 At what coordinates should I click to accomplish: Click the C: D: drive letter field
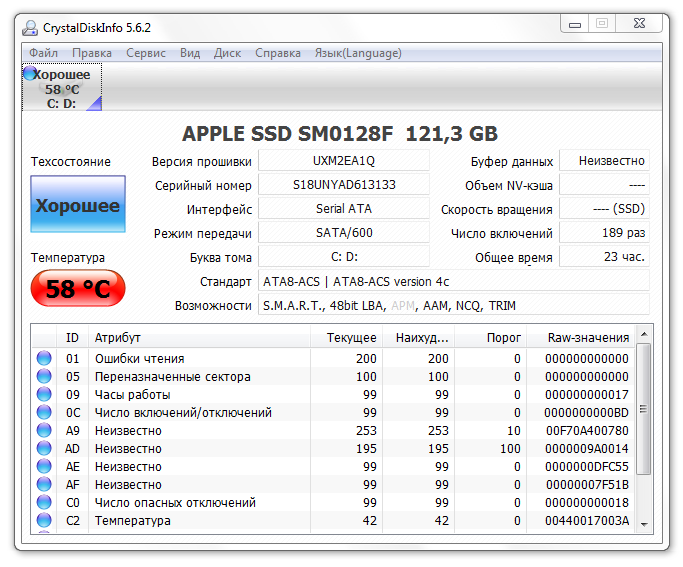[x=344, y=256]
